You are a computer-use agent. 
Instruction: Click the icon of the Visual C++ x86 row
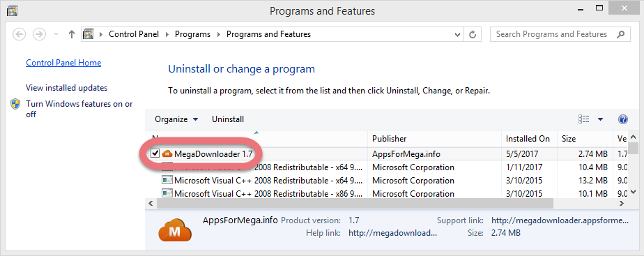tap(167, 193)
